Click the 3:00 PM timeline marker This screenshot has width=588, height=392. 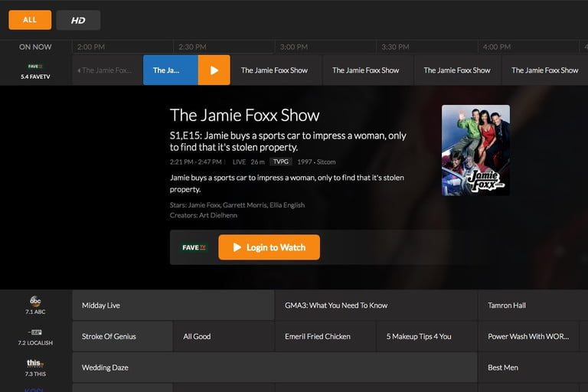click(294, 47)
